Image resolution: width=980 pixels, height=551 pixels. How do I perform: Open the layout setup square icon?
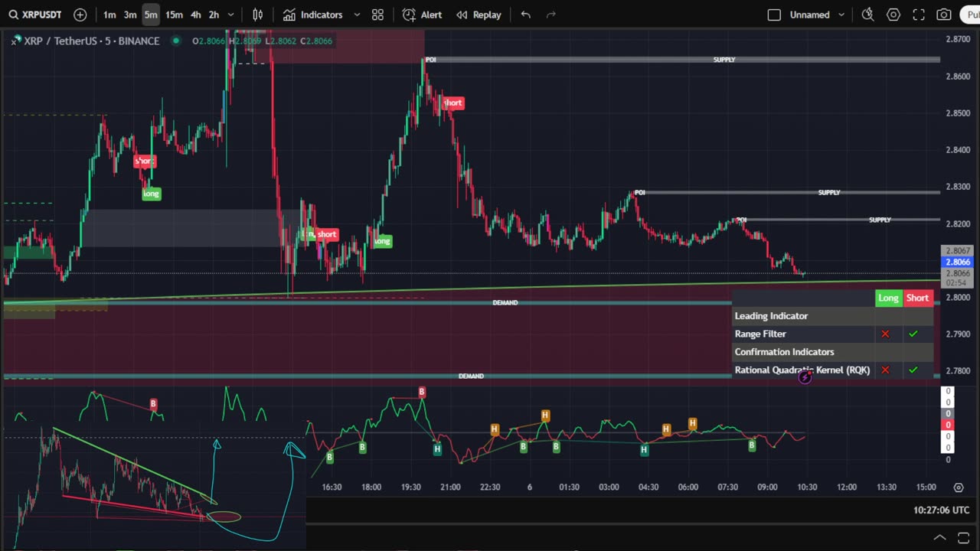[x=774, y=15]
